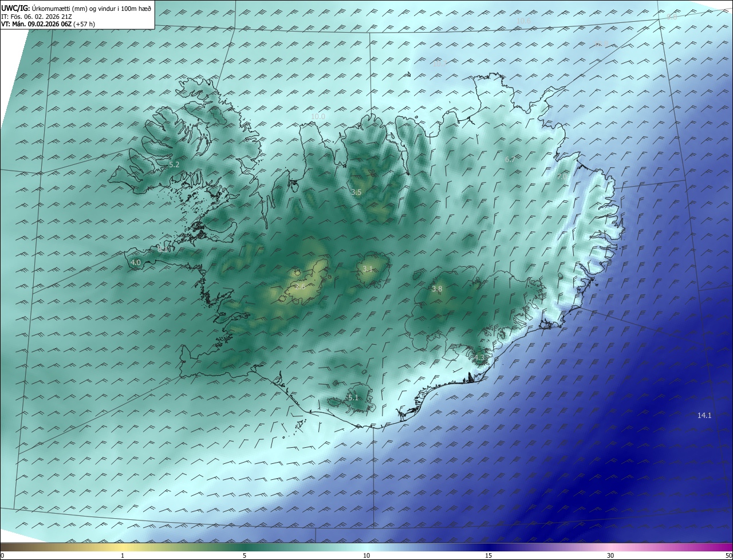Click the colour scale tick label 0
This screenshot has width=733, height=560.
point(2,555)
